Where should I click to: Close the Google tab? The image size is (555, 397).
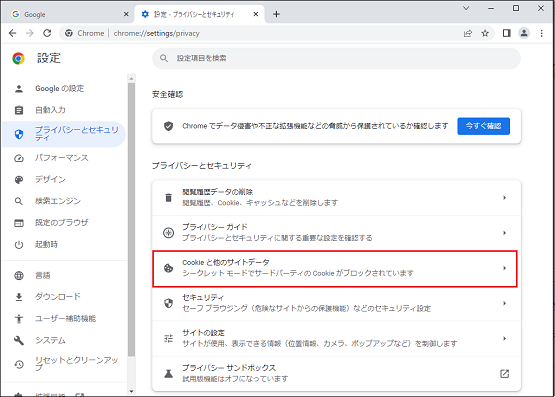(x=126, y=14)
